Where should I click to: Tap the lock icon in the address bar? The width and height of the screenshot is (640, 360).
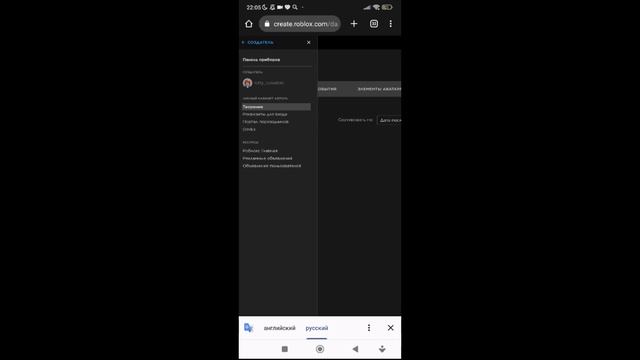coord(267,24)
